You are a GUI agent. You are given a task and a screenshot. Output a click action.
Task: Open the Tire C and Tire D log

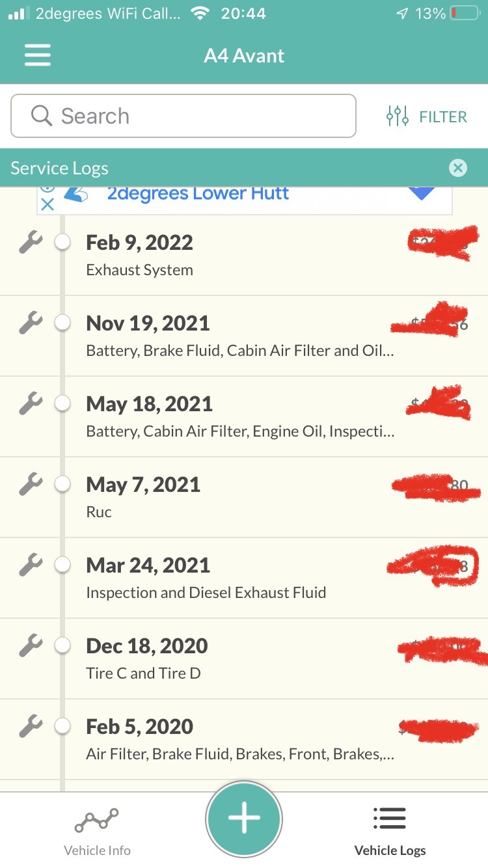coord(143,673)
